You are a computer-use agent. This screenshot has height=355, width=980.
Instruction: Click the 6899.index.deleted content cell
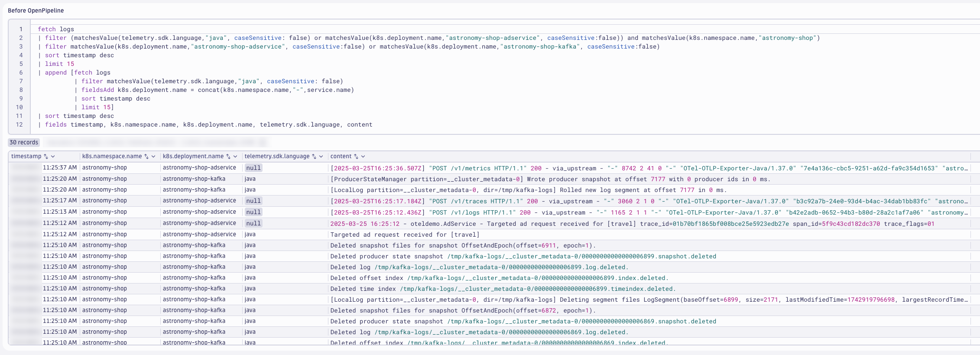click(x=649, y=278)
